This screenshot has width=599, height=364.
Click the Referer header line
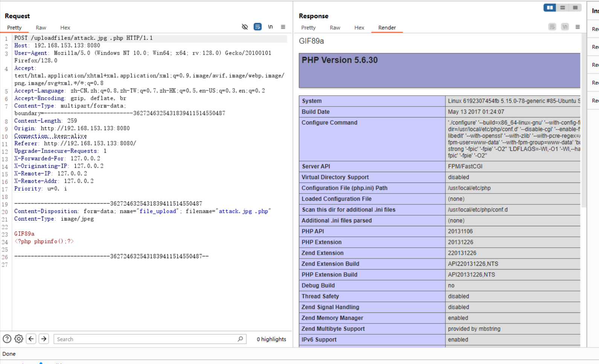[75, 143]
